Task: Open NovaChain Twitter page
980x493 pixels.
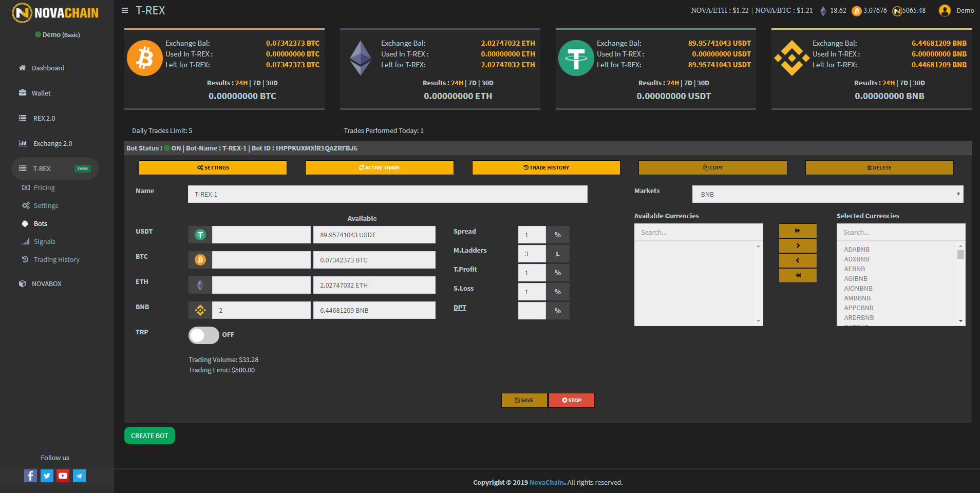Action: (x=47, y=476)
